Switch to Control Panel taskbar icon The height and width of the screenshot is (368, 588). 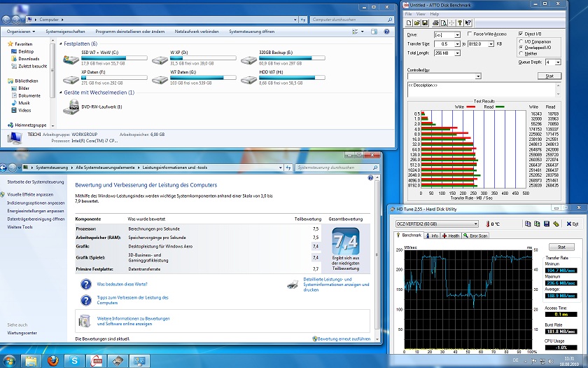coord(139,361)
